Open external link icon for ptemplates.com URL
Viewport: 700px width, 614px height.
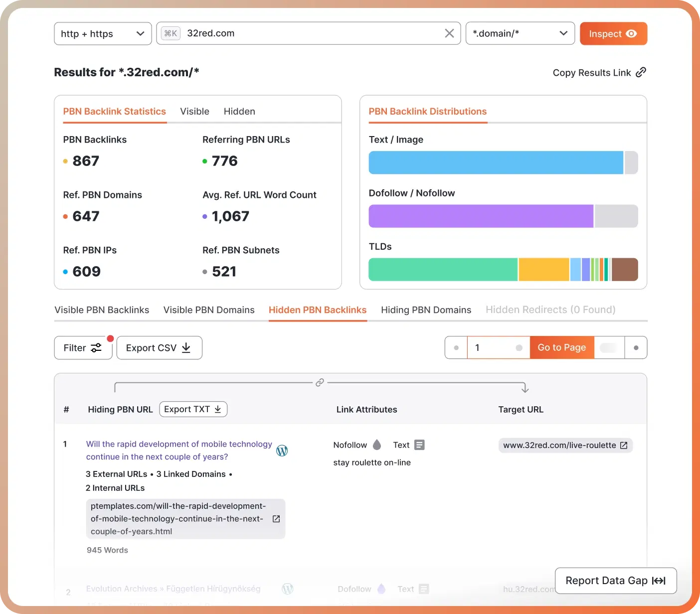pyautogui.click(x=276, y=519)
